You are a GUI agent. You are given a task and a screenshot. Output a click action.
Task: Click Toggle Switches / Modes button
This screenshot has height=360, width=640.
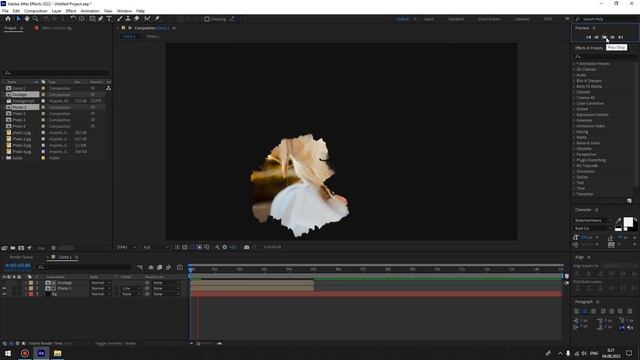116,344
